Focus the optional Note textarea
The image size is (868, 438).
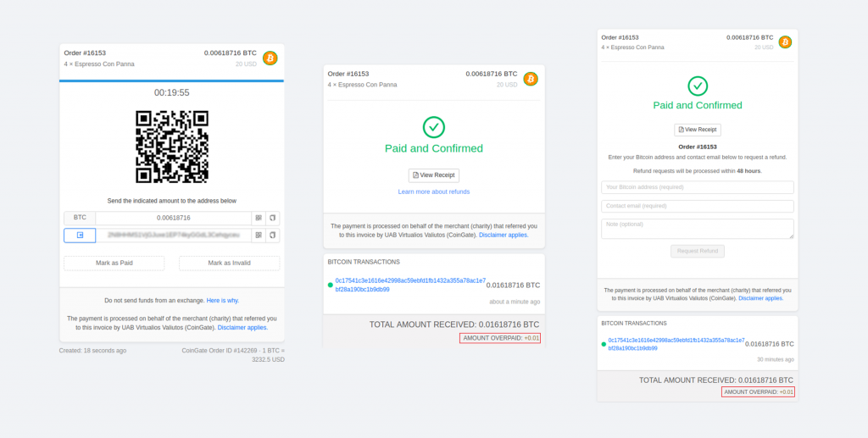tap(698, 229)
